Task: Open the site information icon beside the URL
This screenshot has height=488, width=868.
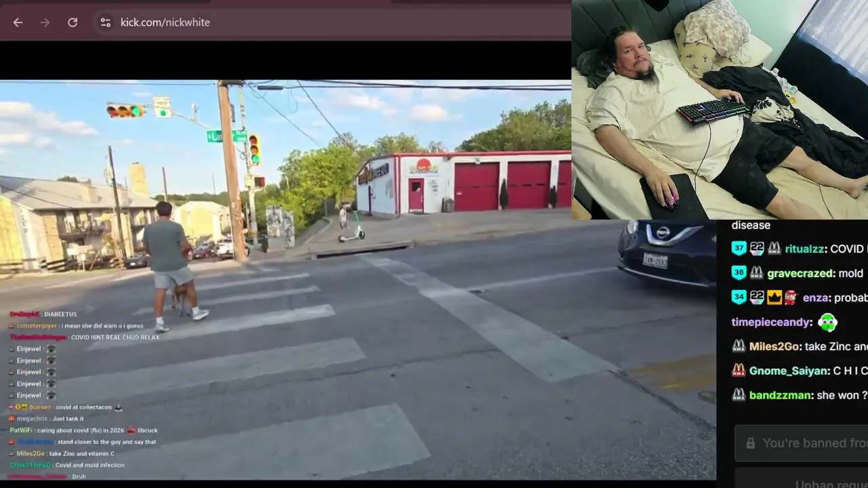Action: click(105, 22)
